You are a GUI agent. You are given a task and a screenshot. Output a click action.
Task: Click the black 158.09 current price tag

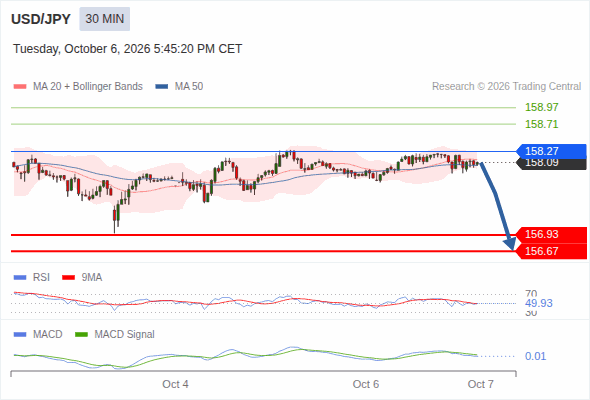click(551, 164)
